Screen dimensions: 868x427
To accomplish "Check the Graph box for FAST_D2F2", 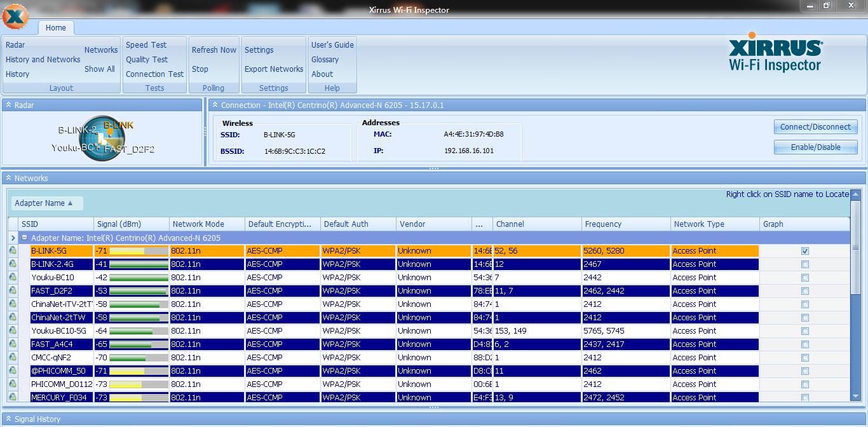I will [x=805, y=291].
